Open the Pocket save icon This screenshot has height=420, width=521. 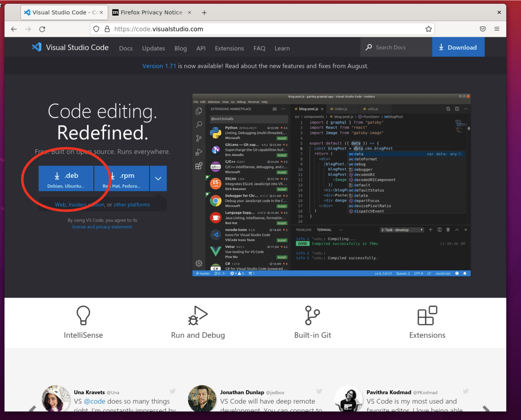click(x=483, y=29)
